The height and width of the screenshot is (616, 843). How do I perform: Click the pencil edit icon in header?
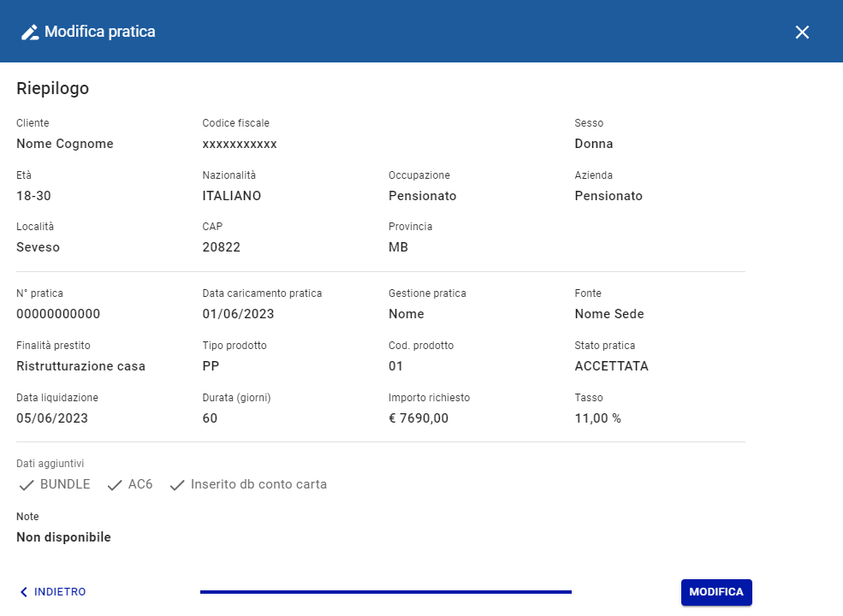30,33
